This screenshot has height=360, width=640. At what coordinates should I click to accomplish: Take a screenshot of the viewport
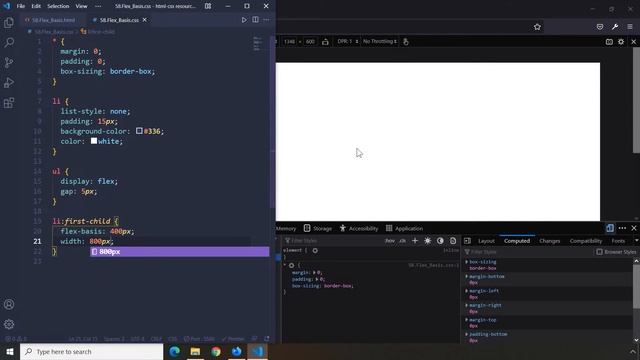click(609, 42)
